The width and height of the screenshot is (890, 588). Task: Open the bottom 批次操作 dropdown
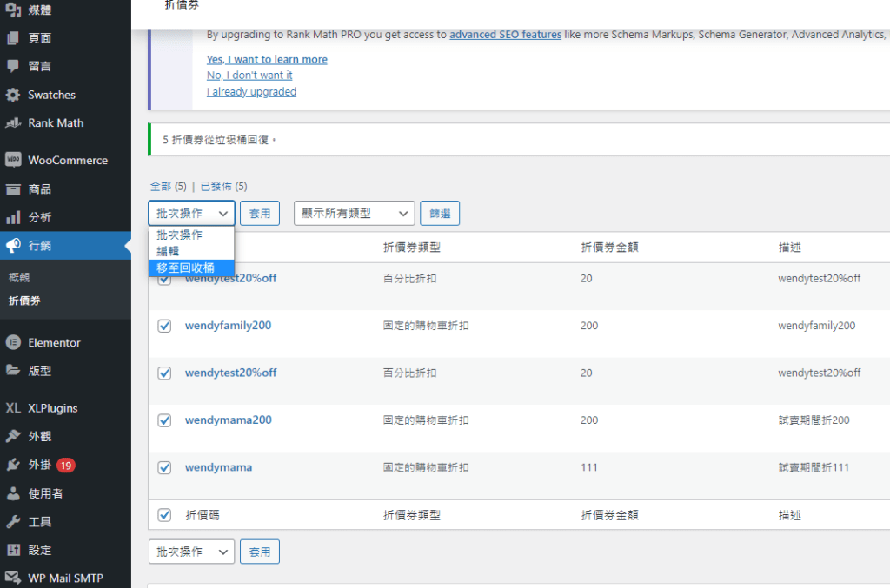click(191, 552)
